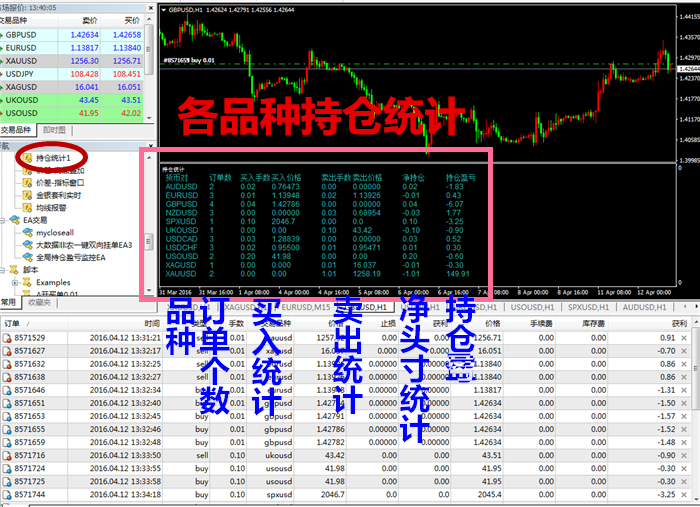The image size is (700, 507).
Task: Click the #8571653 buy 0.01 chart label
Action: point(189,60)
